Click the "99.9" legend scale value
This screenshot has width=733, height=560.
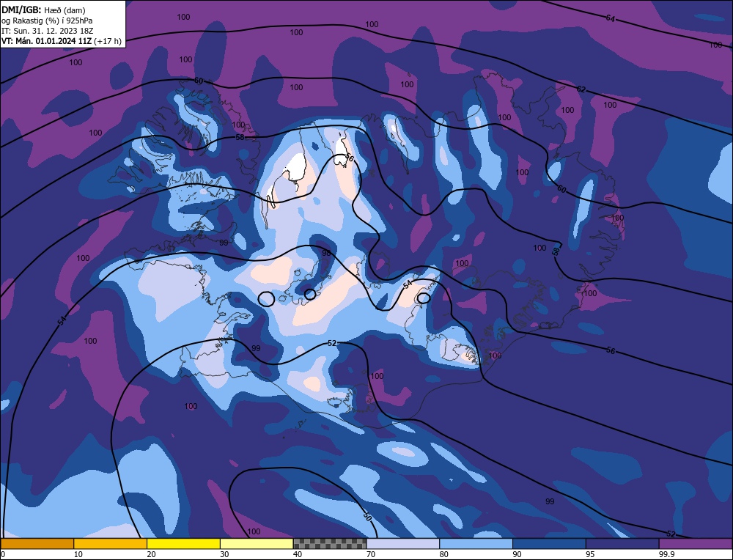coord(667,554)
